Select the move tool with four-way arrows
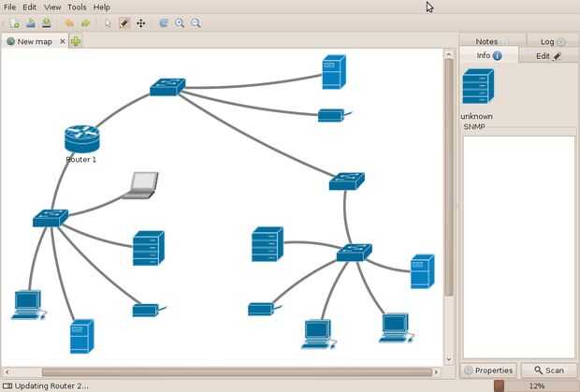This screenshot has width=580, height=392. [x=141, y=23]
